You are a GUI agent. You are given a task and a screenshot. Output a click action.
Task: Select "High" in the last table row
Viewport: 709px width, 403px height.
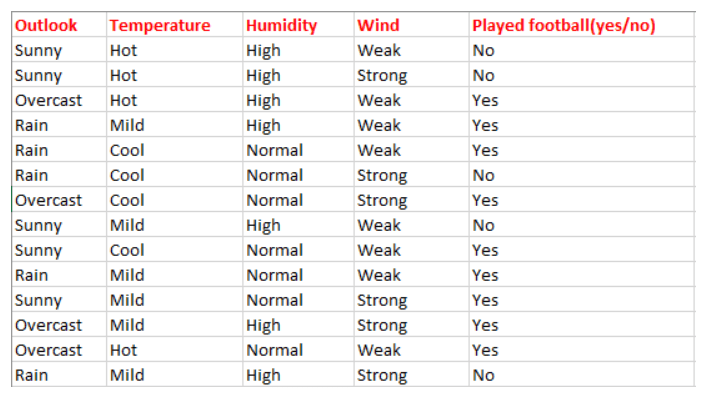click(x=265, y=375)
